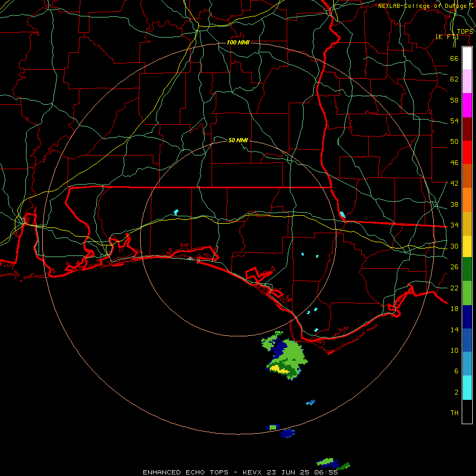Image resolution: width=476 pixels, height=476 pixels.
Task: Click the bright red legend band
Action: [467, 152]
